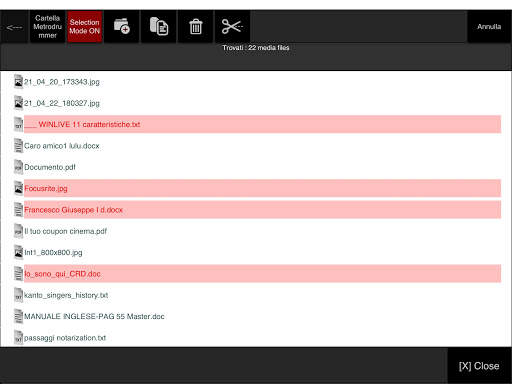Viewport: 512px width, 384px height.
Task: Click PDF icon of Il tuo coupon cinema
Action: coord(18,231)
